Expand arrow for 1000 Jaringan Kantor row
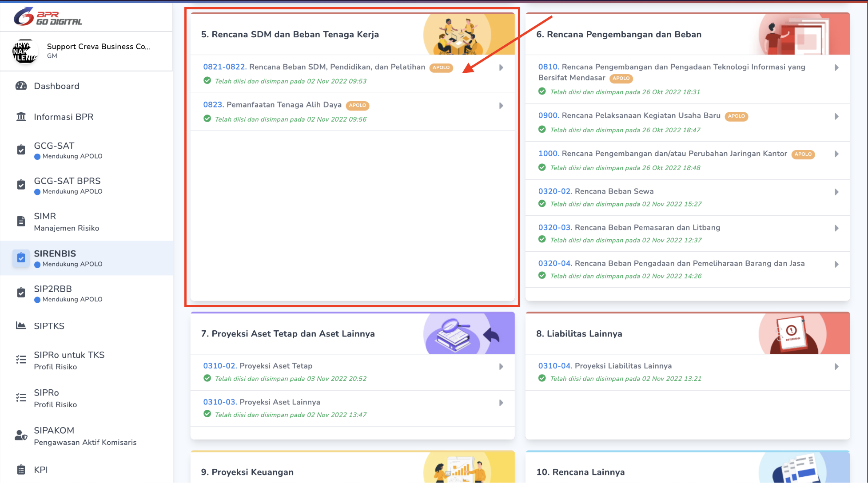The image size is (868, 483). pyautogui.click(x=836, y=154)
